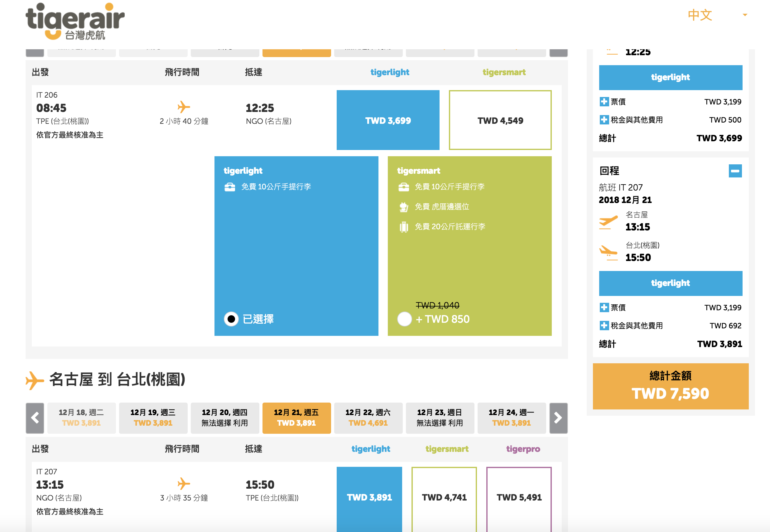The width and height of the screenshot is (770, 532).
Task: Select the 已選擇 tigerlight radio button
Action: tap(231, 319)
